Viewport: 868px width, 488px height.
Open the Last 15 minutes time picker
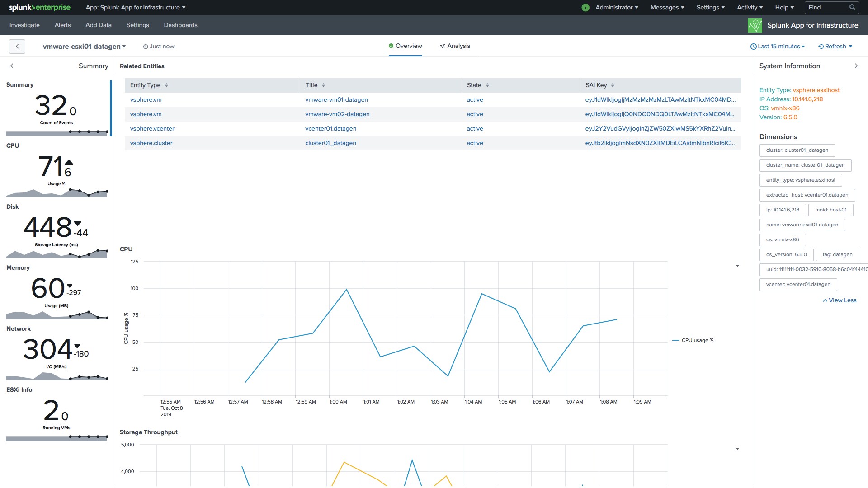[778, 46]
